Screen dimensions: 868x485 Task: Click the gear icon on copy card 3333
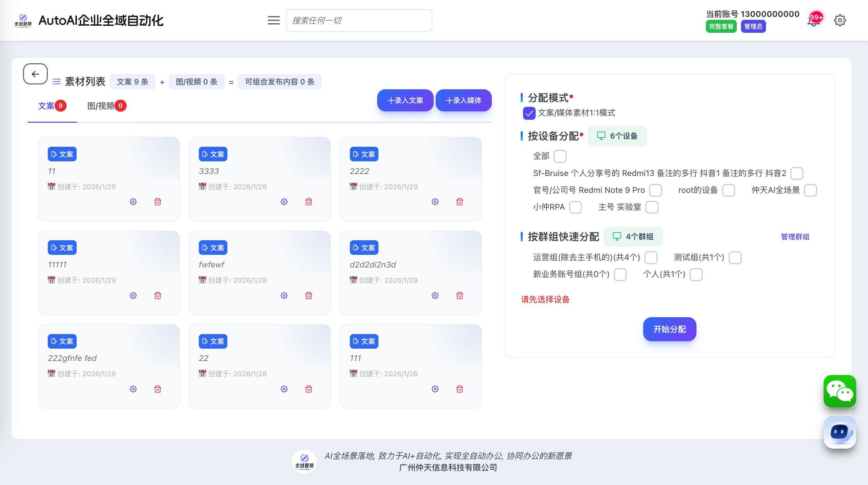click(x=284, y=202)
